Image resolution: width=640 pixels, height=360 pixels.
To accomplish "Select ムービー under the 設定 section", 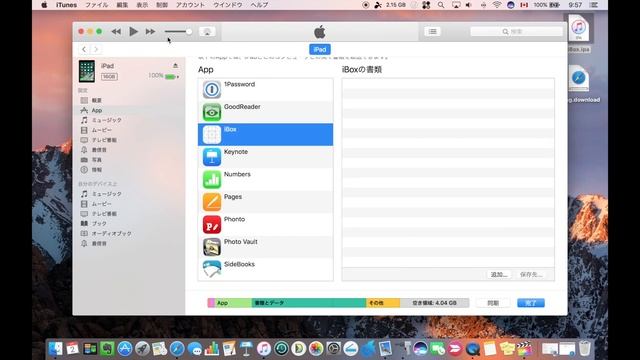I will pyautogui.click(x=101, y=130).
